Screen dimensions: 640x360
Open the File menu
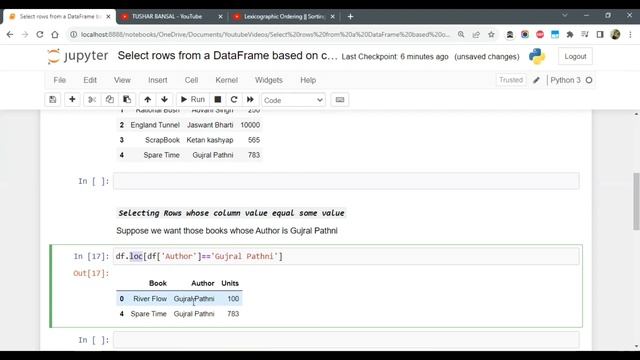(x=60, y=80)
